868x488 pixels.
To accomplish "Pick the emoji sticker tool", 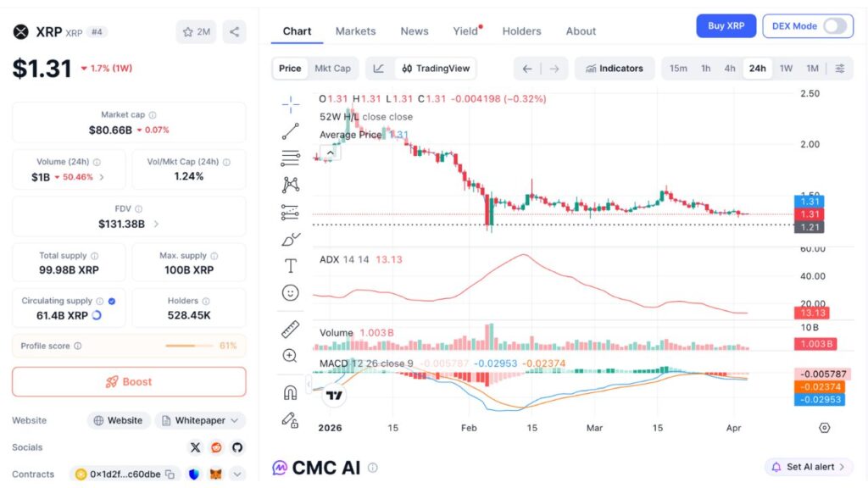I will (x=291, y=292).
